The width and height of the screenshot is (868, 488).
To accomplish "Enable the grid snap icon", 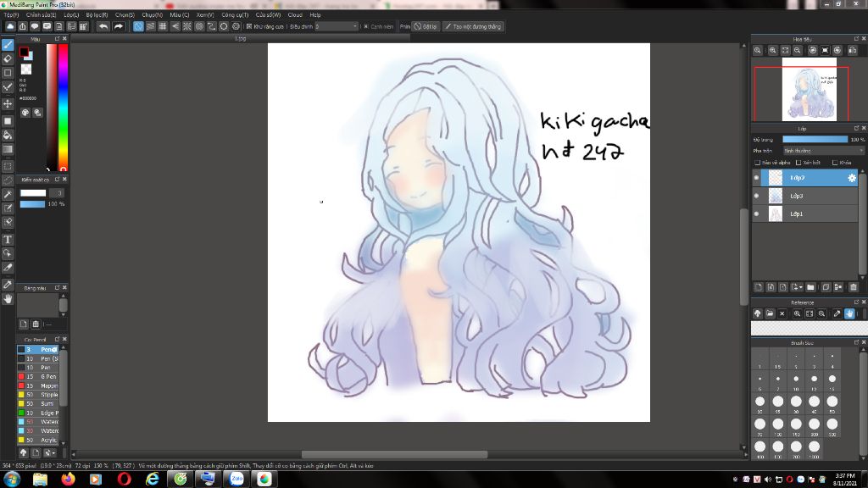I will (163, 26).
